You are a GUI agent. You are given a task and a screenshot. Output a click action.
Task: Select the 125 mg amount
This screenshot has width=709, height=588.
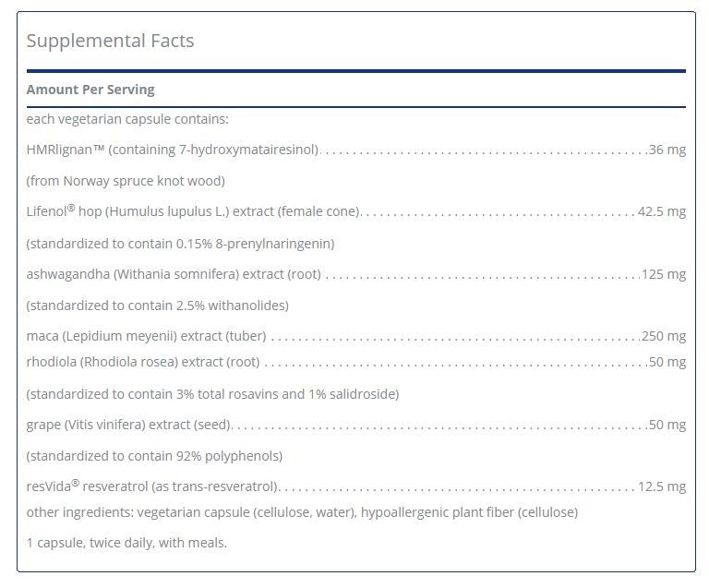click(664, 274)
